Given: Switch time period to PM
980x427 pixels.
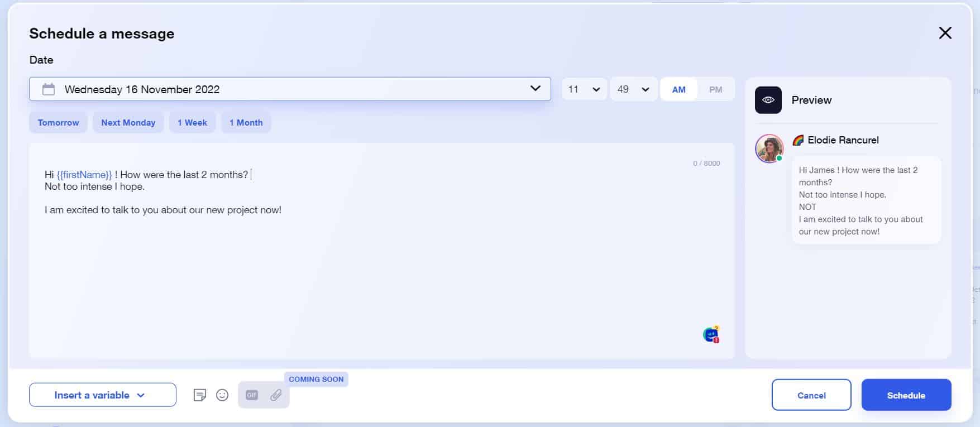Looking at the screenshot, I should coord(715,89).
